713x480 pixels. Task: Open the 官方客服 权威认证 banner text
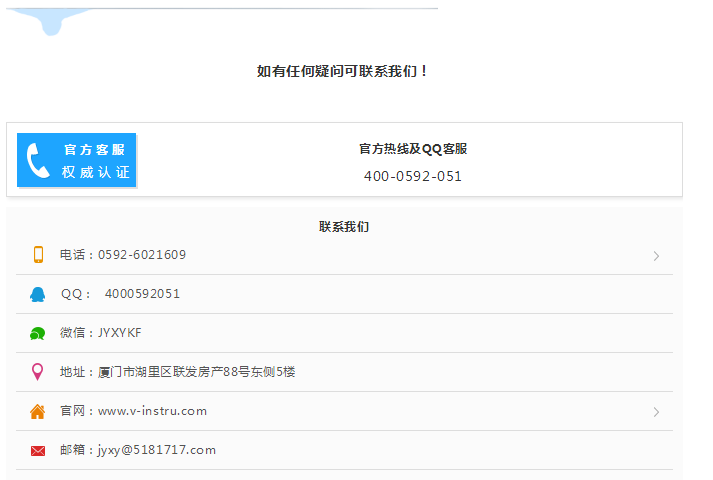(x=95, y=160)
